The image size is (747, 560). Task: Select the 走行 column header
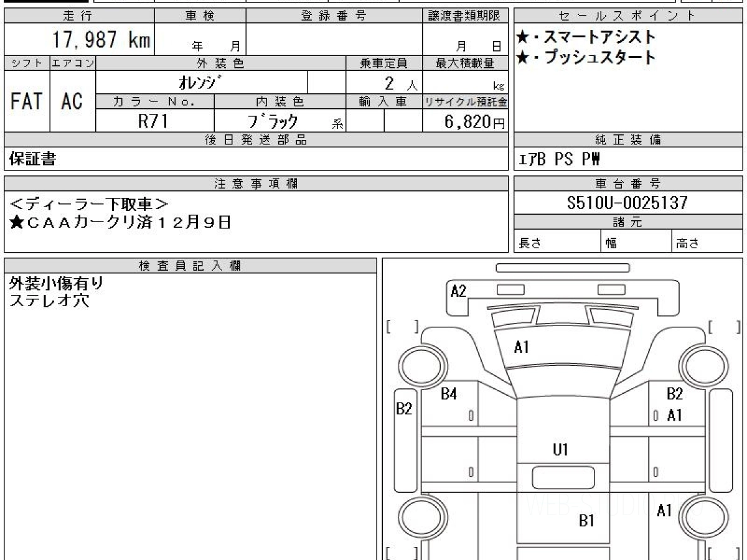(x=78, y=16)
